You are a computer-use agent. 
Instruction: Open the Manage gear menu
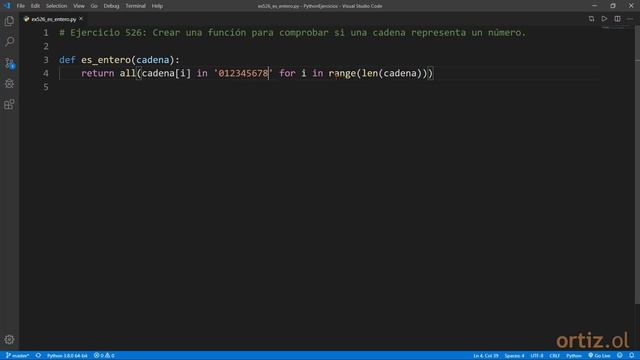(9, 340)
